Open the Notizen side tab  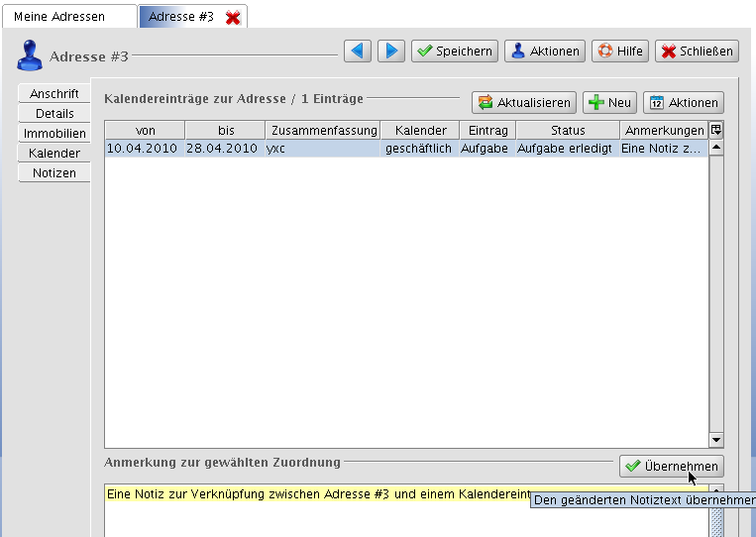[x=54, y=172]
